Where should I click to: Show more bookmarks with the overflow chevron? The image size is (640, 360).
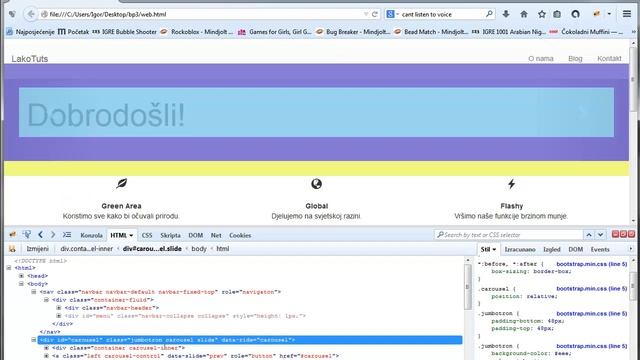633,32
